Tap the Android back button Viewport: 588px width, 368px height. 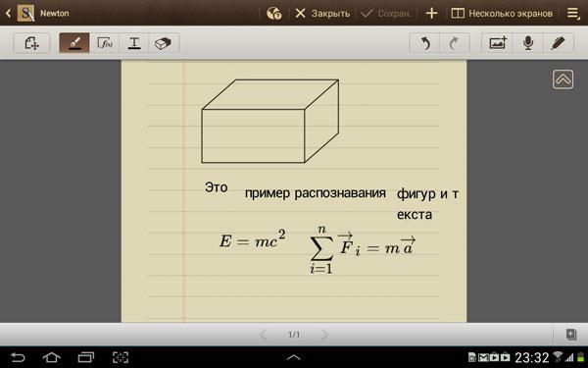(x=18, y=357)
